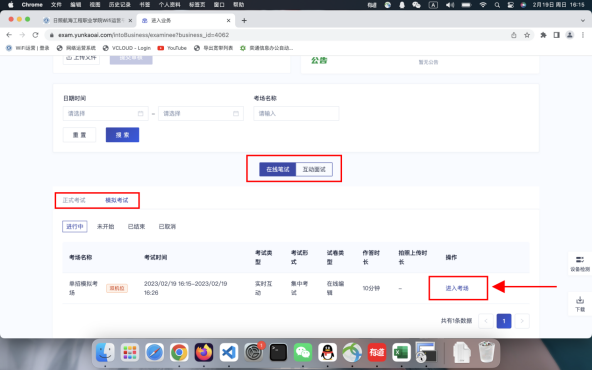Screen dimensions: 592x370
Task: Open Chrome's three-dot menu
Action: (x=583, y=35)
